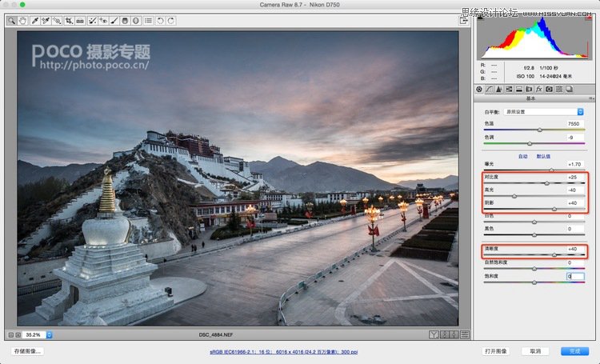Zoom out with the minus button

point(10,335)
